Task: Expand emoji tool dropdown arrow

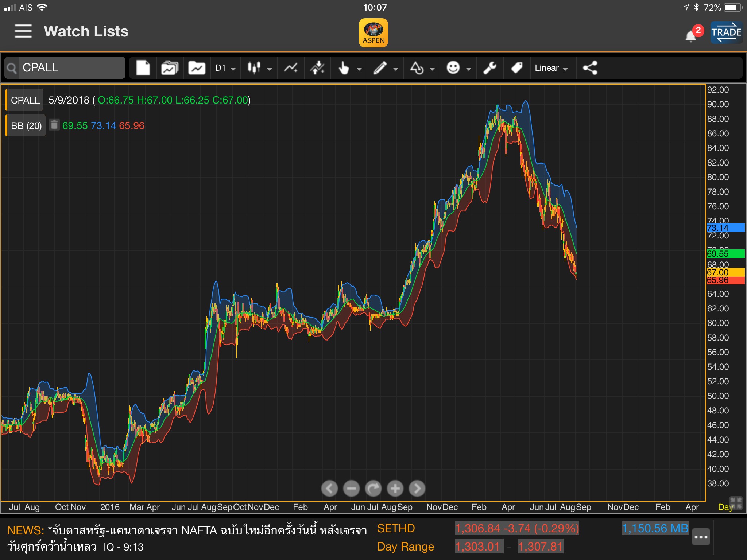Action: 469,69
